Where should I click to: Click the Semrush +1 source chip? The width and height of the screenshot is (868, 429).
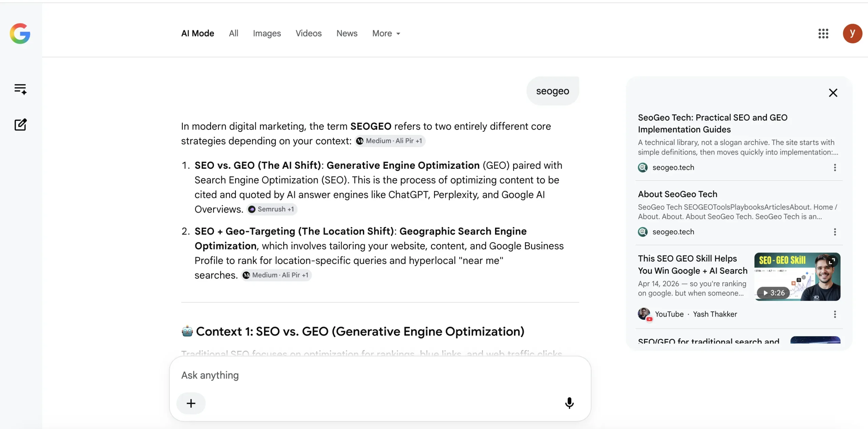point(272,209)
